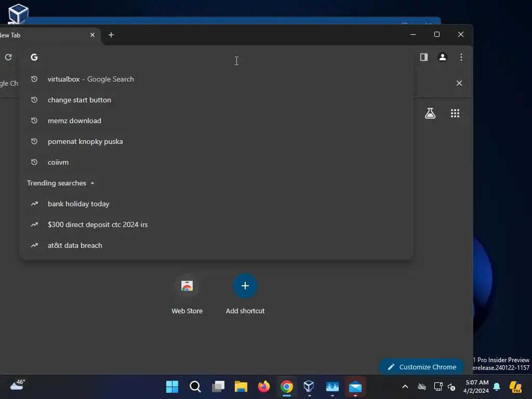Click the Google G icon in address bar

[x=34, y=57]
